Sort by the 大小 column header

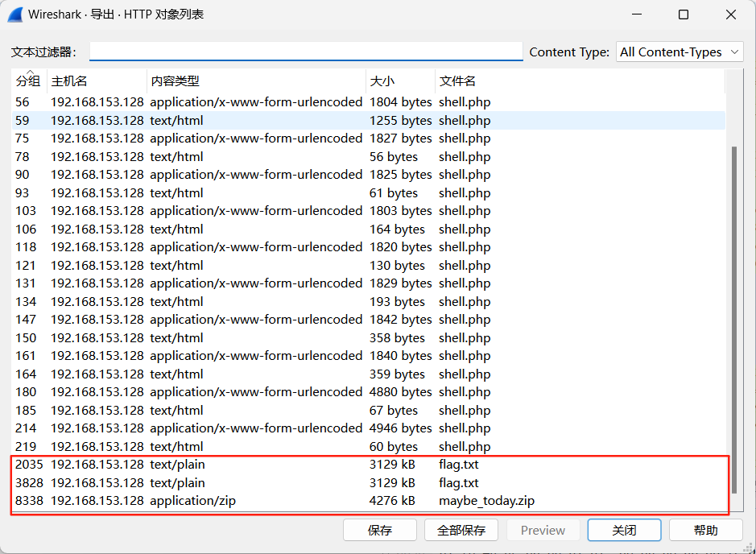point(382,81)
